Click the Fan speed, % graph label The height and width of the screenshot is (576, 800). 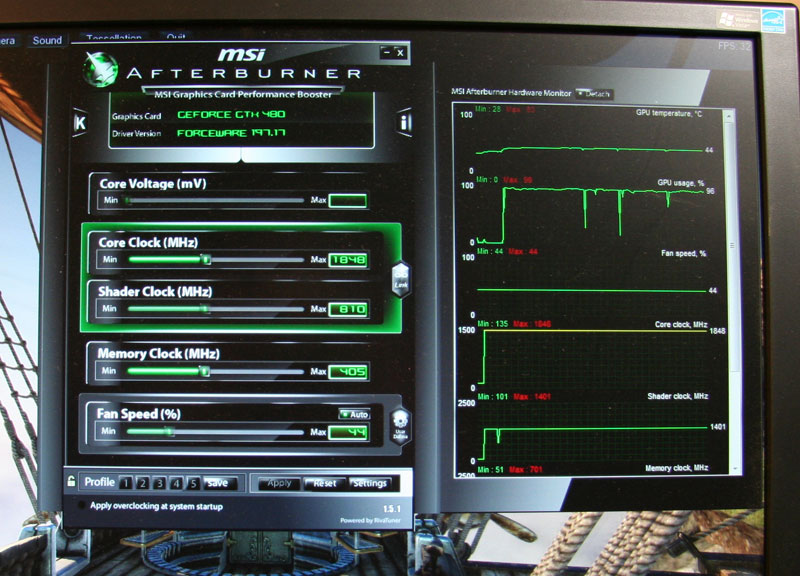coord(684,253)
